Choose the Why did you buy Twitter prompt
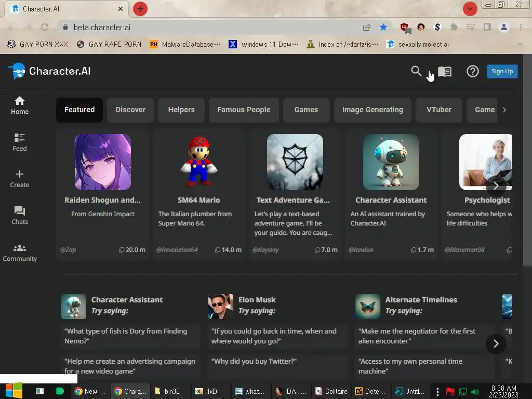Screen dimensions: 532x399 (277, 366)
